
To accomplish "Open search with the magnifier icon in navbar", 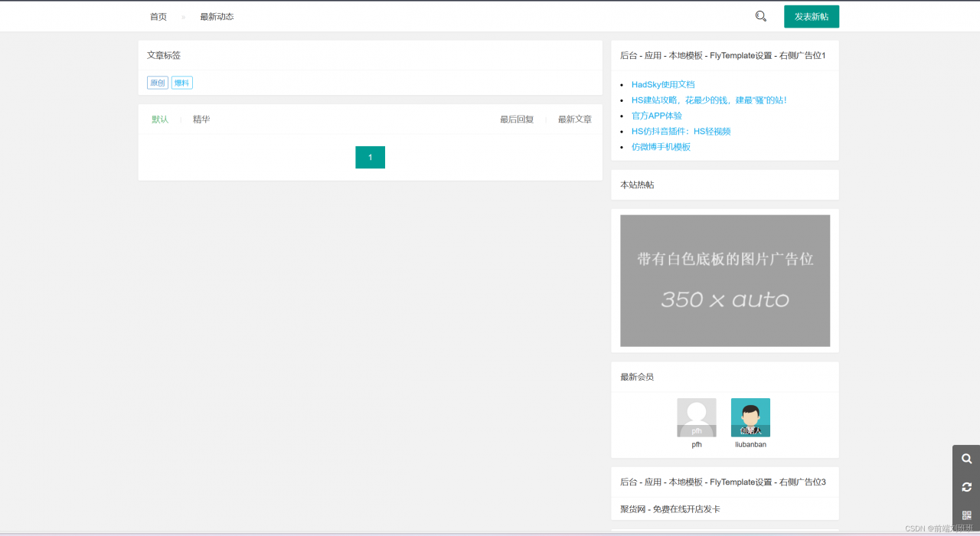I will coord(759,15).
